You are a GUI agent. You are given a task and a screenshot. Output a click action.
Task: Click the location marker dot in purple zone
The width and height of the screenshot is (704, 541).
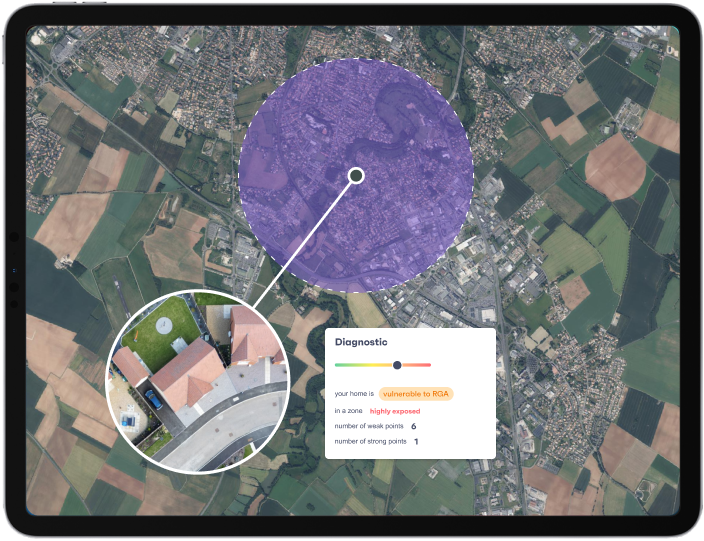pos(356,176)
